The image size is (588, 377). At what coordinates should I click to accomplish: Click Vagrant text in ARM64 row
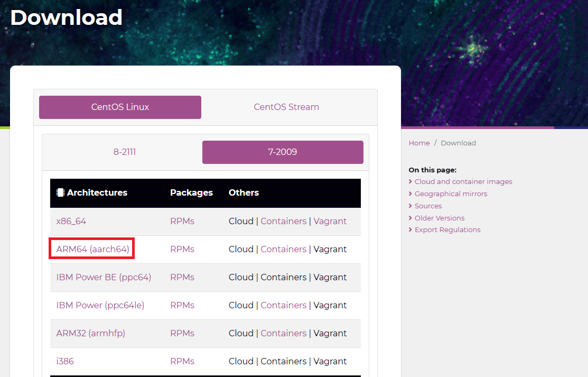click(330, 249)
